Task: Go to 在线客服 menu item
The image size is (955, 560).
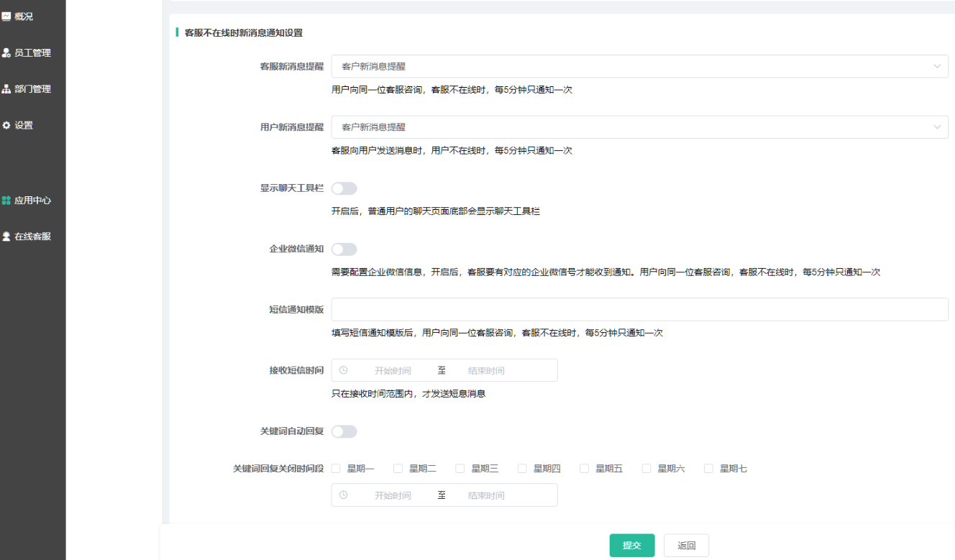Action: tap(32, 237)
